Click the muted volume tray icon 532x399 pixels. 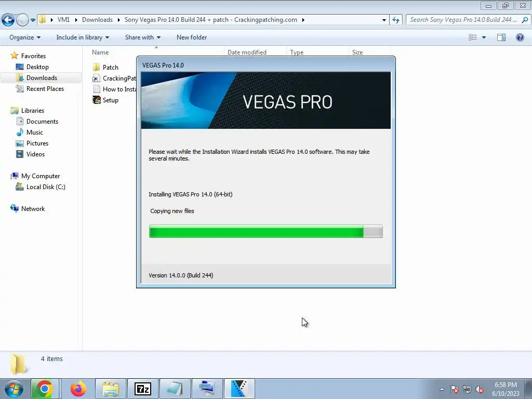click(480, 389)
